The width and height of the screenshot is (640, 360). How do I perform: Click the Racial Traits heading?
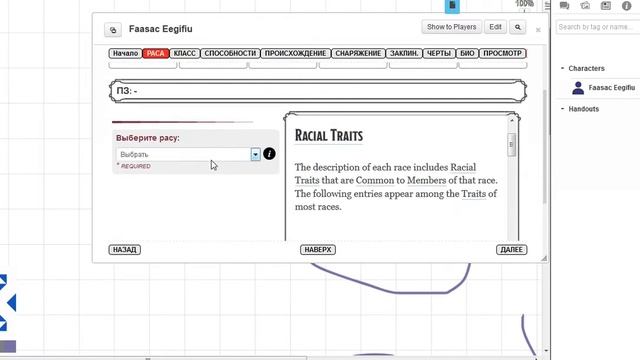tap(329, 136)
